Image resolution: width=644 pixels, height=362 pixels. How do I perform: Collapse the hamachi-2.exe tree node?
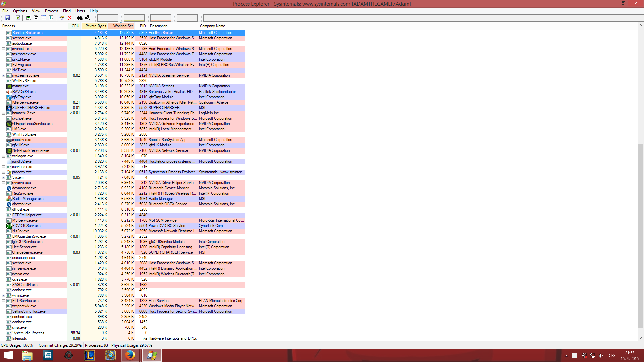[x=3, y=113]
